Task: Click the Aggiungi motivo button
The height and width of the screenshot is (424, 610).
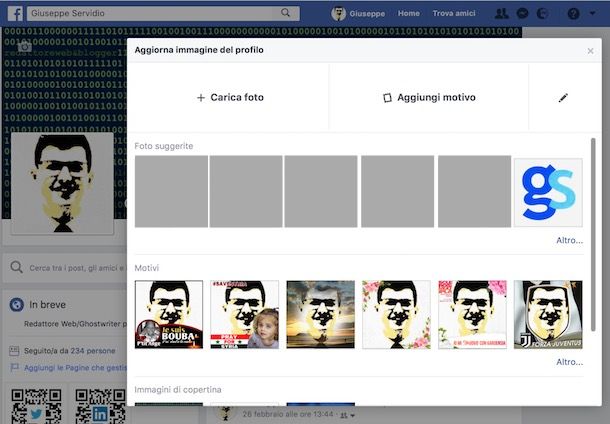Action: 429,97
